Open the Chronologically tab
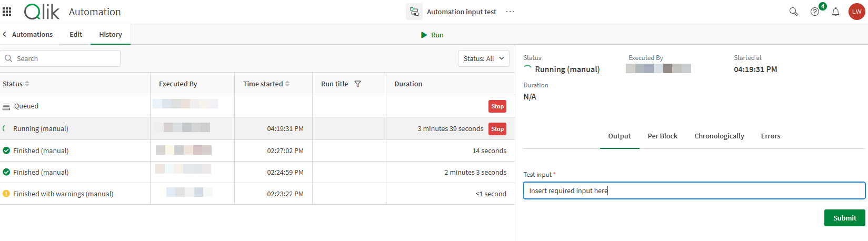Viewport: 868px width, 241px height. coord(719,136)
